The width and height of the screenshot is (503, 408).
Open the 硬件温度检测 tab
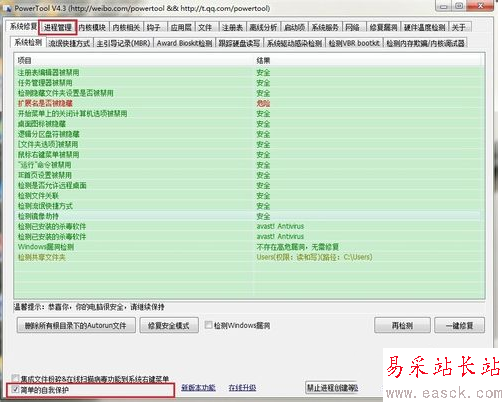[x=424, y=27]
